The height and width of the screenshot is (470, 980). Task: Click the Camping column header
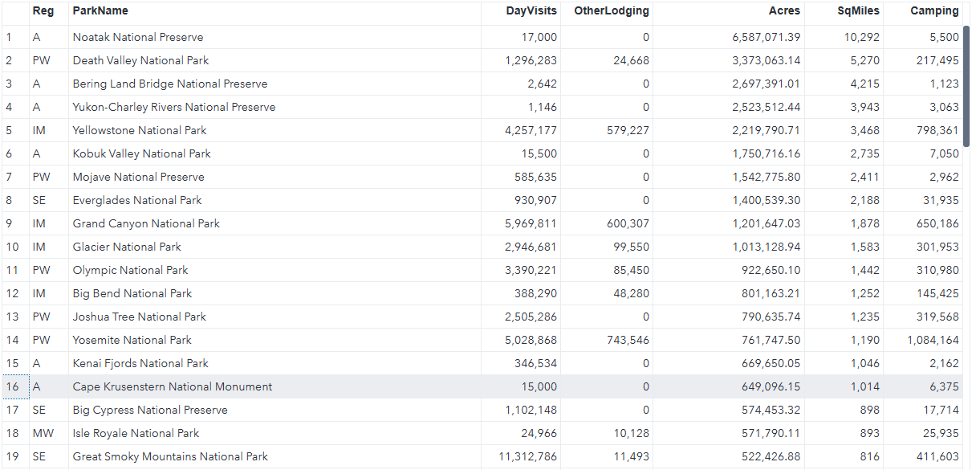[934, 11]
